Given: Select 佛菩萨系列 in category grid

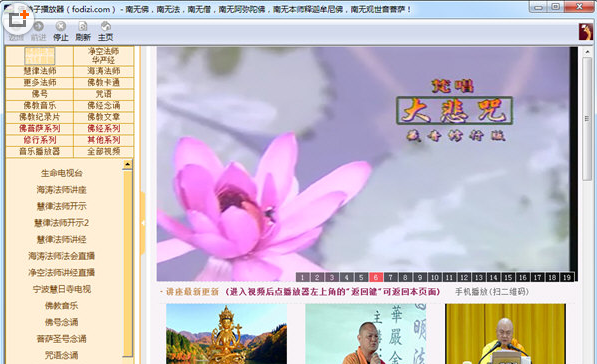Looking at the screenshot, I should (40, 128).
